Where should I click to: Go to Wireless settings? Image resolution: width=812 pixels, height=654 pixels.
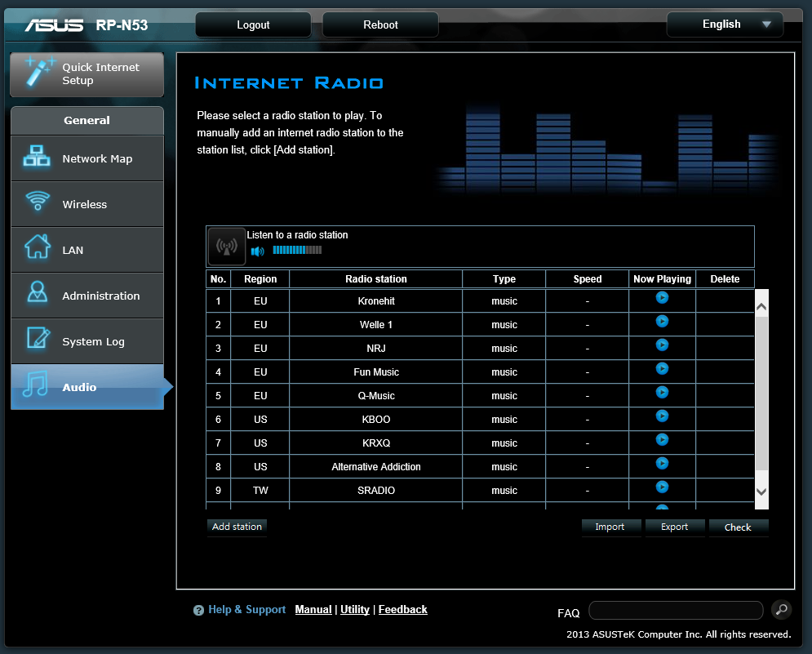pyautogui.click(x=87, y=204)
